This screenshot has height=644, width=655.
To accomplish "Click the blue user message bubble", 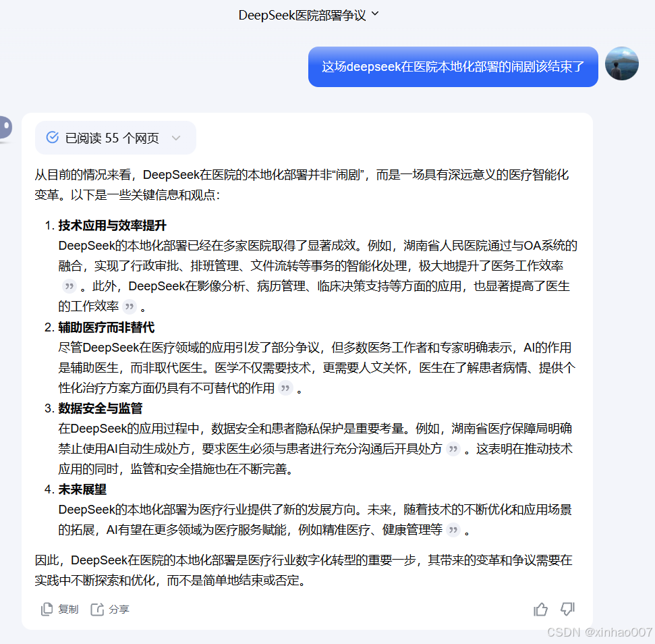I will (453, 67).
